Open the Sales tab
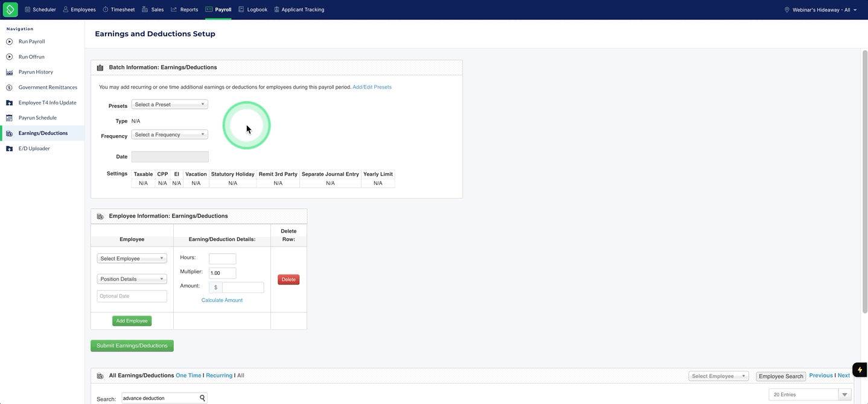868x404 pixels. click(x=153, y=10)
